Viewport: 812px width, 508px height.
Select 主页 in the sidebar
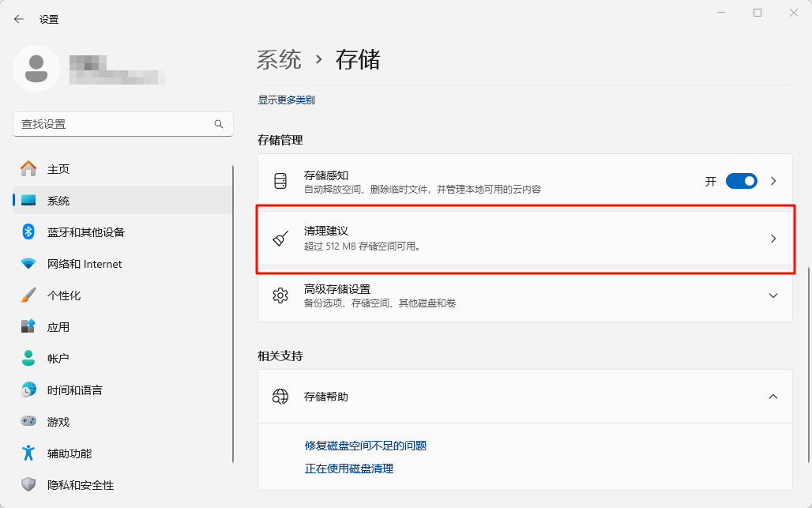pos(58,169)
